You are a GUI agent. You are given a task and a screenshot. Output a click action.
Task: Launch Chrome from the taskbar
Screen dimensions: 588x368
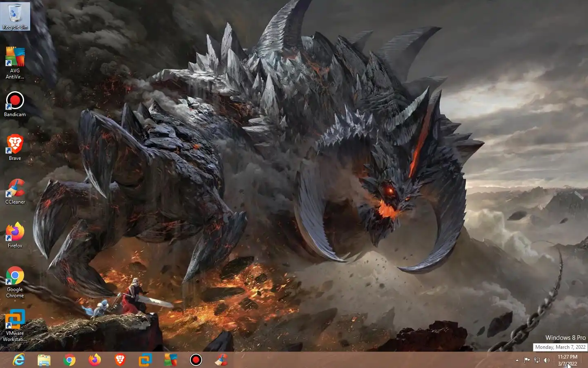[x=69, y=360]
